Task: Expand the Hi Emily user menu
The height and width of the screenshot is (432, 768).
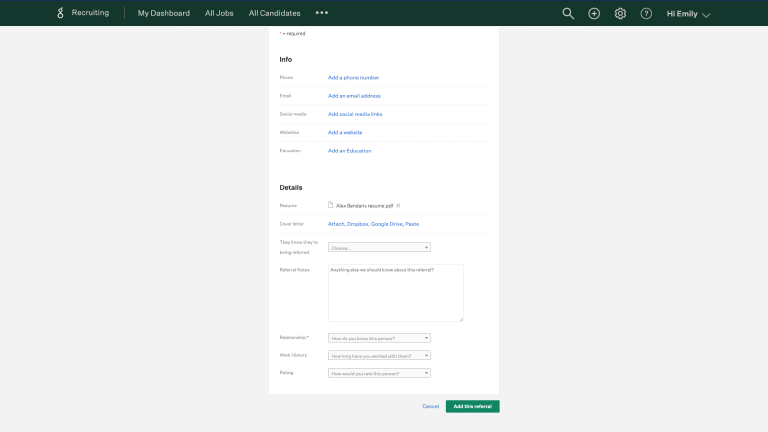Action: pos(688,14)
